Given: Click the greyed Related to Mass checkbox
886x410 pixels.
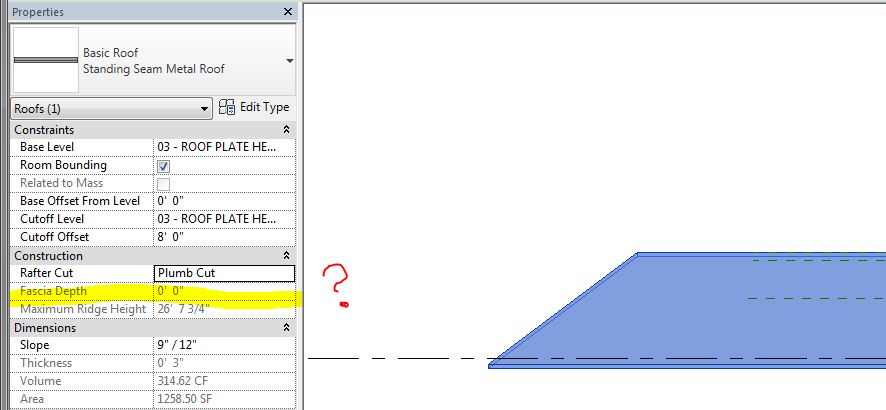Looking at the screenshot, I should tap(164, 184).
